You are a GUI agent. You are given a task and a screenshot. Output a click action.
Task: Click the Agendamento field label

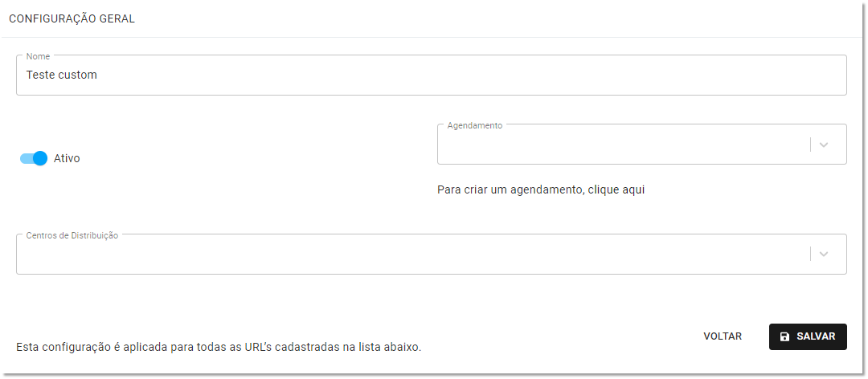click(x=475, y=125)
